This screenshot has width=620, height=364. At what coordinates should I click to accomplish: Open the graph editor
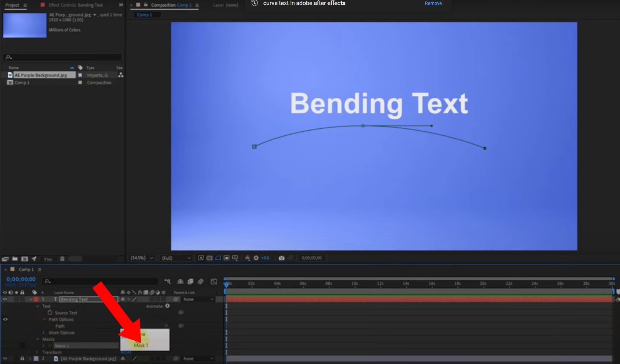(x=214, y=281)
